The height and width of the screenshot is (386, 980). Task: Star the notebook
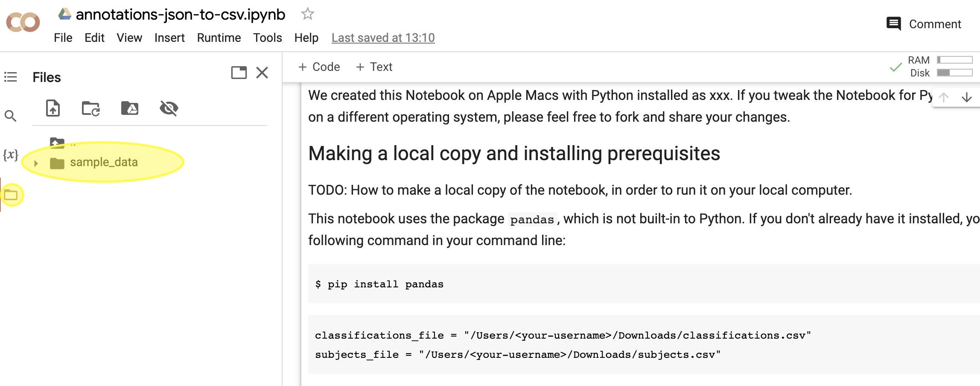[x=307, y=14]
